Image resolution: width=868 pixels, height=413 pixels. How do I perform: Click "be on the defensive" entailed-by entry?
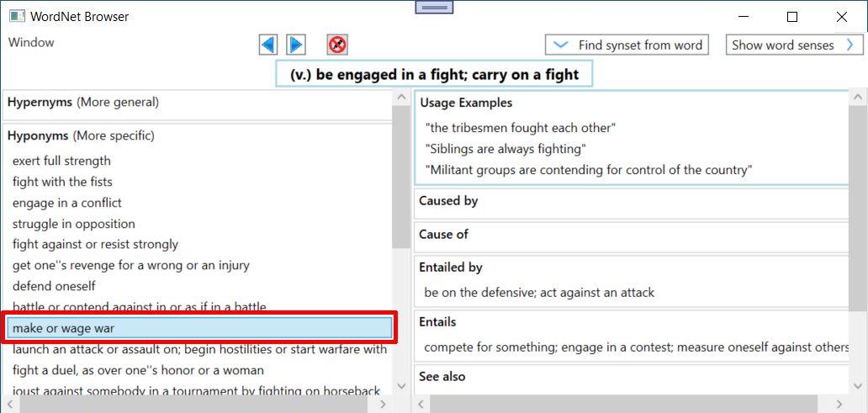coord(539,293)
